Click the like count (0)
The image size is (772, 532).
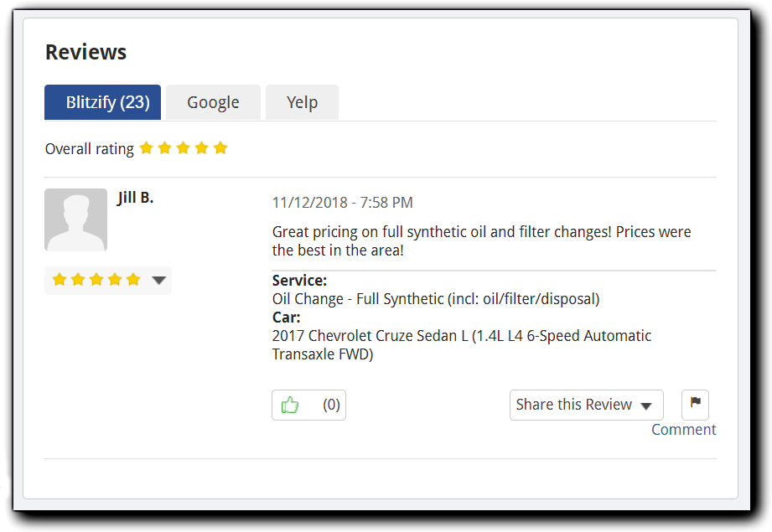331,405
